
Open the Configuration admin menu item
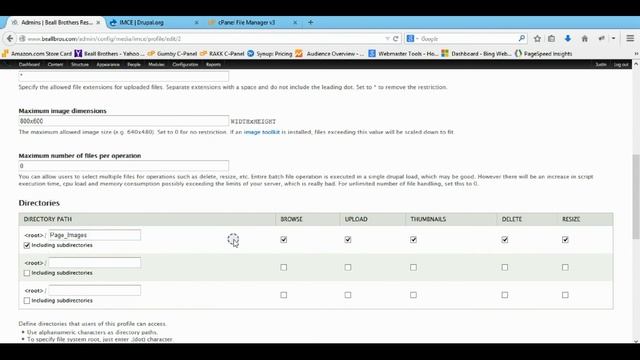point(185,64)
